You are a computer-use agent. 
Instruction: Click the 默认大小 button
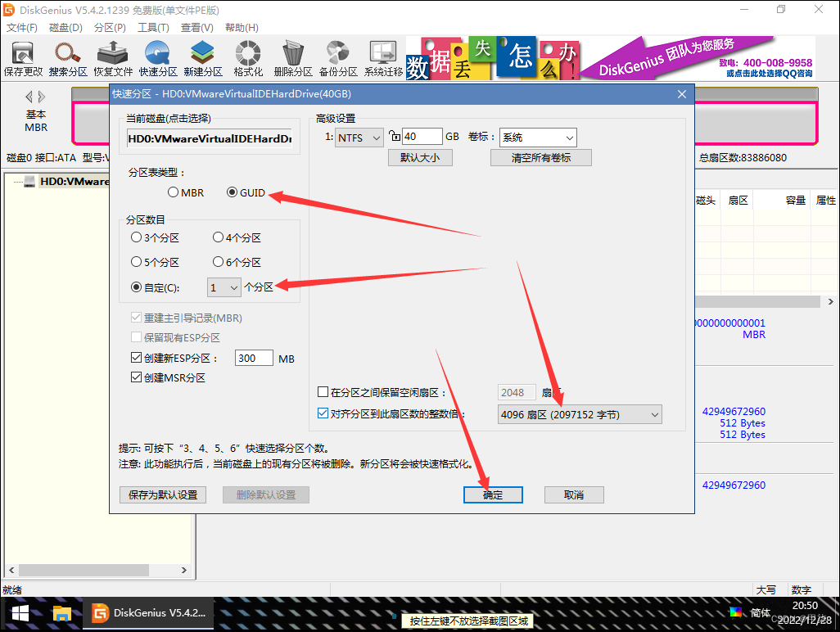[x=420, y=157]
